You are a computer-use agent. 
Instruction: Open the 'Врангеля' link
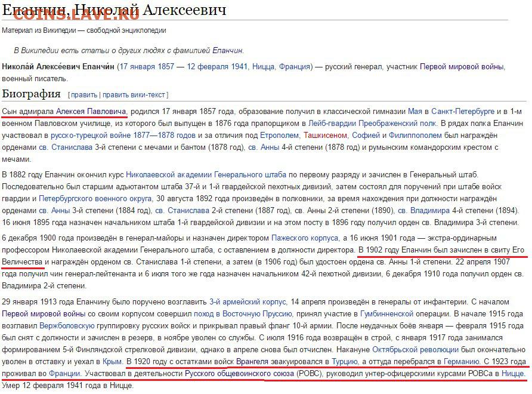coord(252,362)
